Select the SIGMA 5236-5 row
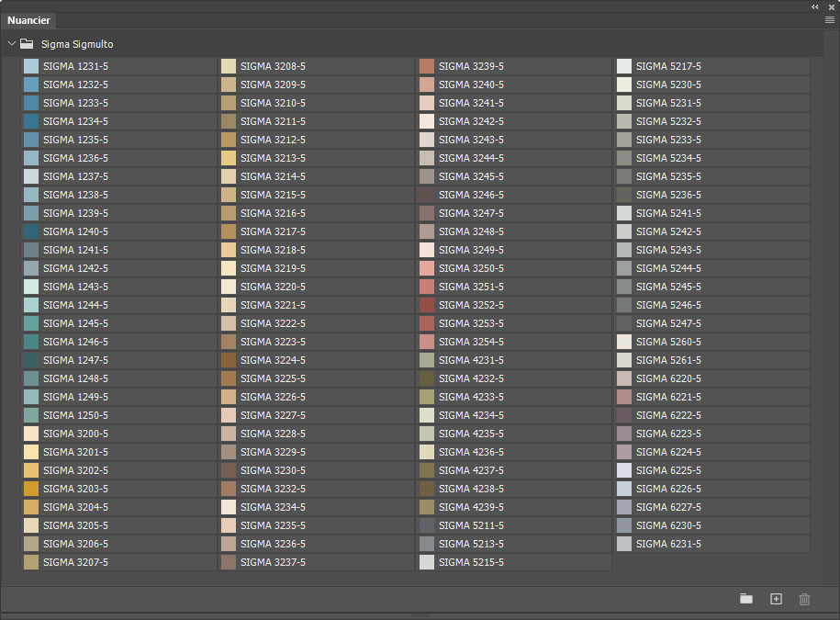Image resolution: width=840 pixels, height=620 pixels. point(712,195)
